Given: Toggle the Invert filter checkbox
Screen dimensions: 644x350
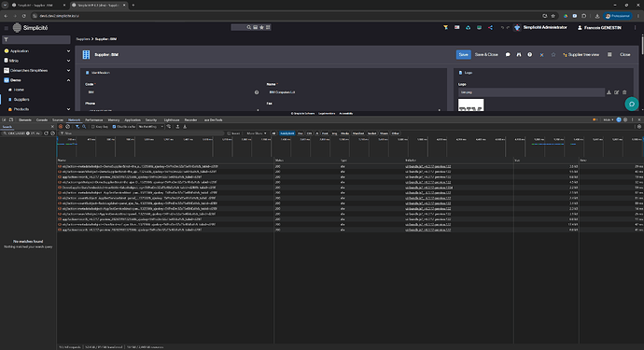Looking at the screenshot, I should 229,133.
